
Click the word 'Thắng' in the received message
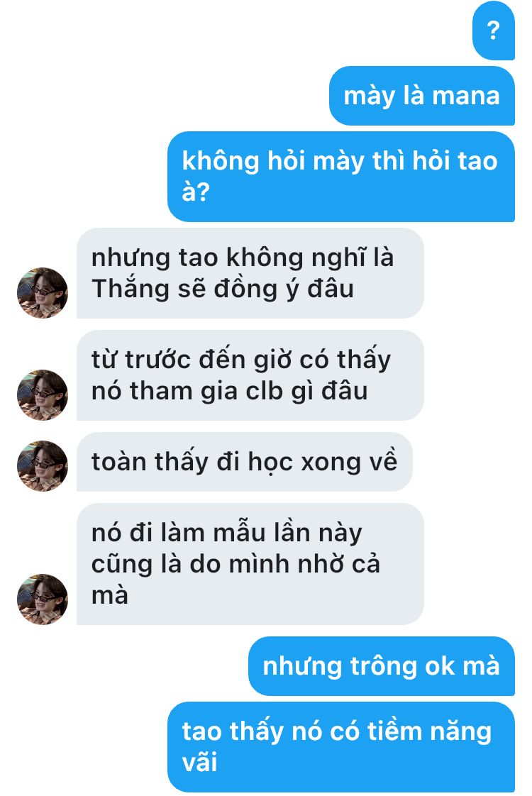pyautogui.click(x=130, y=289)
